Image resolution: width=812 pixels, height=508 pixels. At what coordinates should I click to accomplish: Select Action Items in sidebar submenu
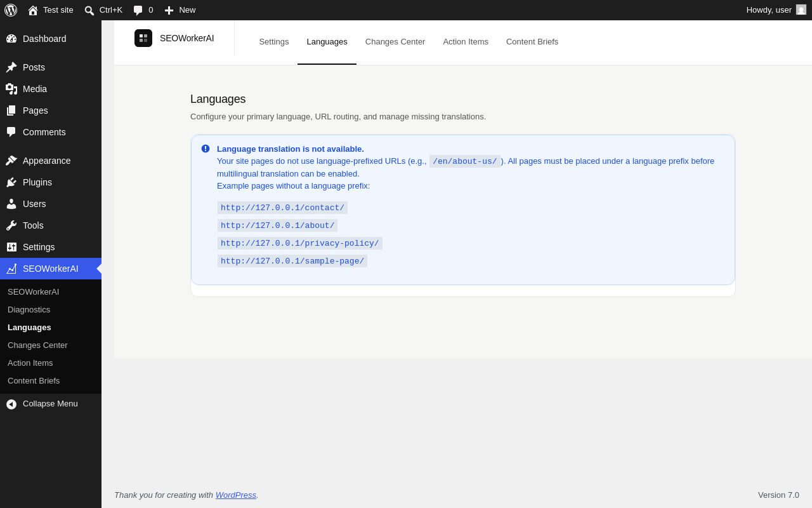pos(30,363)
